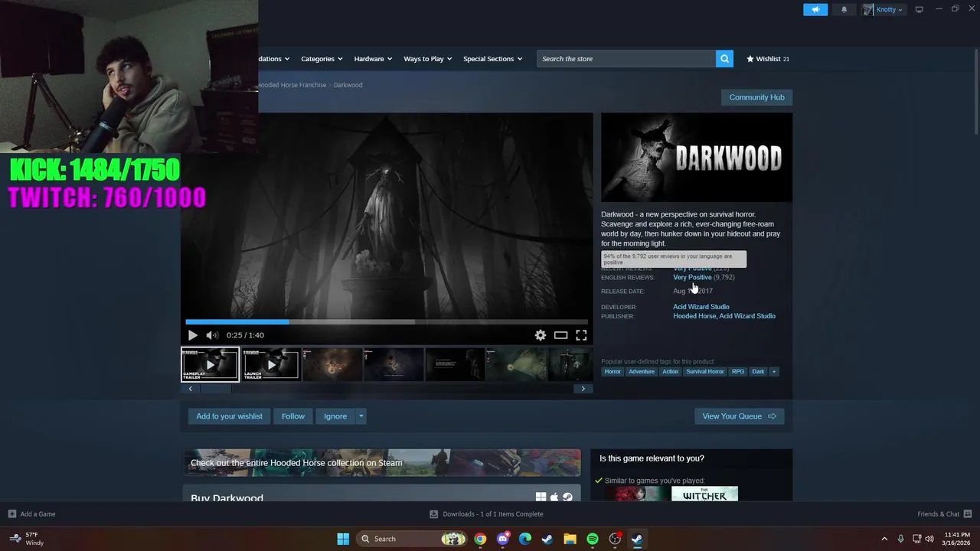
Task: Click the microphone tray icon
Action: pos(900,539)
